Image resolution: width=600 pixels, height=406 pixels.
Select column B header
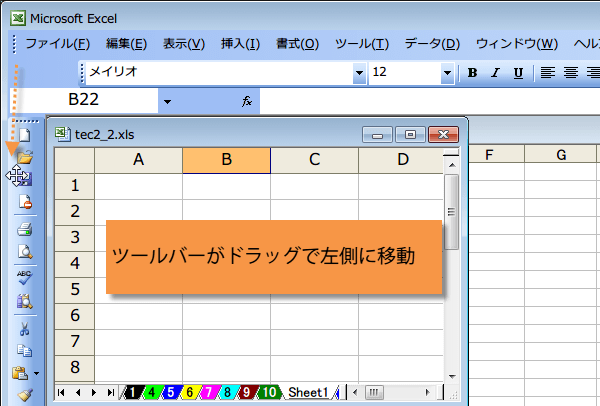pyautogui.click(x=227, y=160)
